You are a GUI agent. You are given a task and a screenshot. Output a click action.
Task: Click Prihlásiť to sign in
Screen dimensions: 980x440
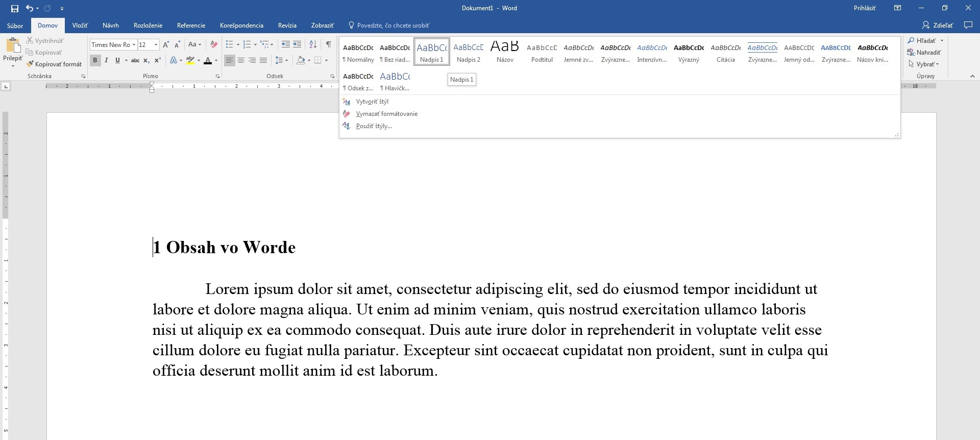[865, 8]
